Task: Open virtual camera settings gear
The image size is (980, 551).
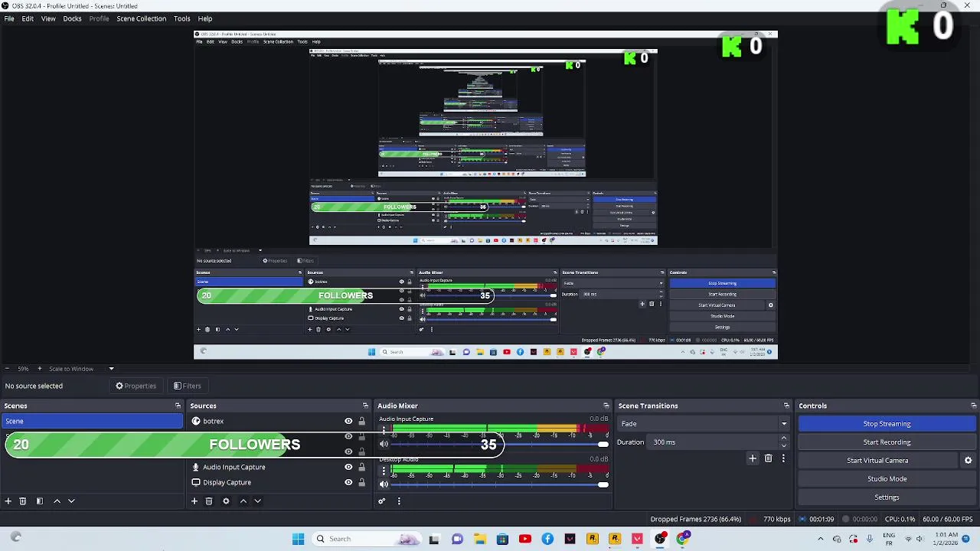Action: 968,461
